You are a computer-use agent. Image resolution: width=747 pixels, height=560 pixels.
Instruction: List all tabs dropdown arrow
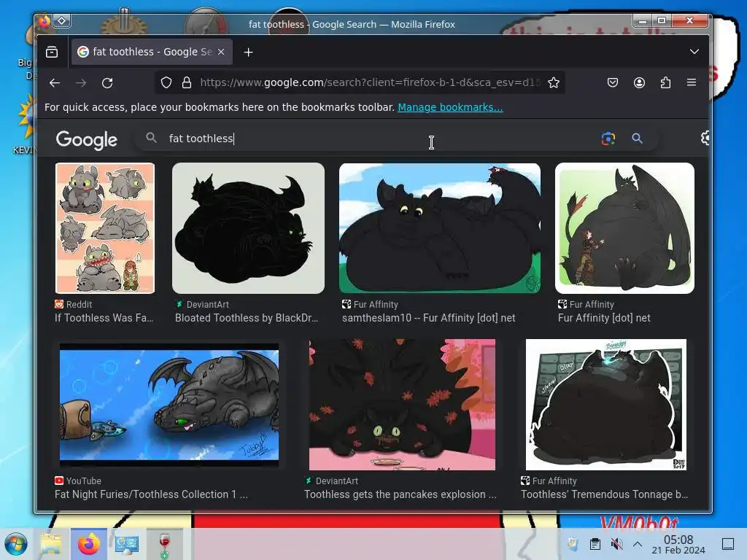pos(694,52)
